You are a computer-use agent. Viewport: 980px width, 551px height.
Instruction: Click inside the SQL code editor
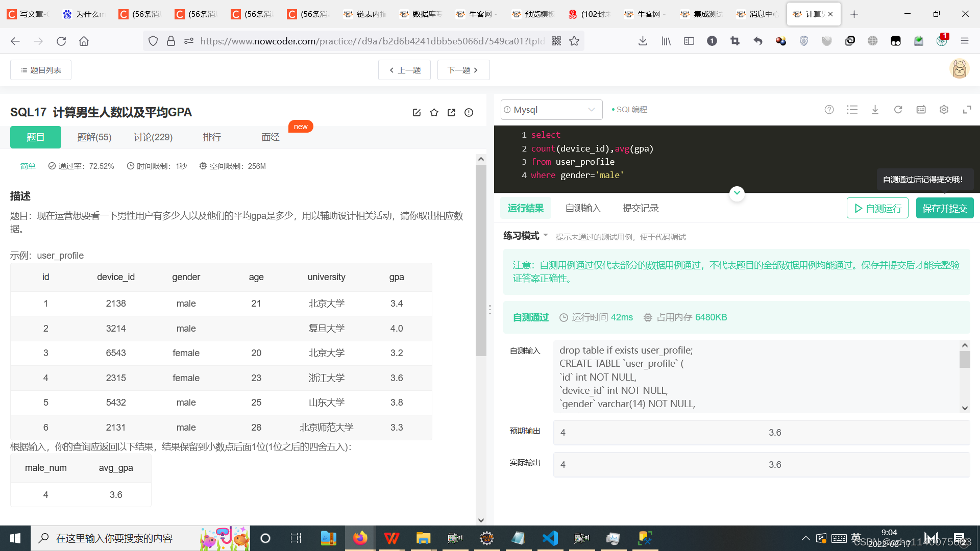pos(737,159)
